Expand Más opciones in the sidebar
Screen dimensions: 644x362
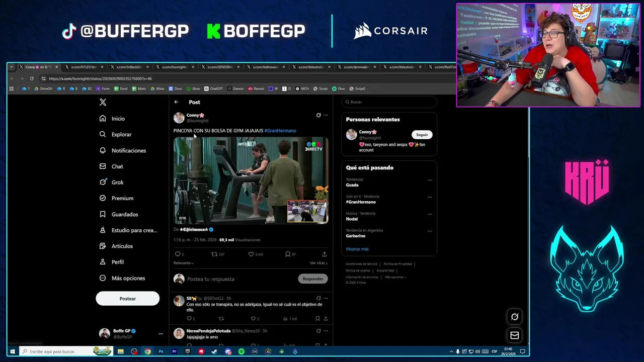pyautogui.click(x=122, y=278)
